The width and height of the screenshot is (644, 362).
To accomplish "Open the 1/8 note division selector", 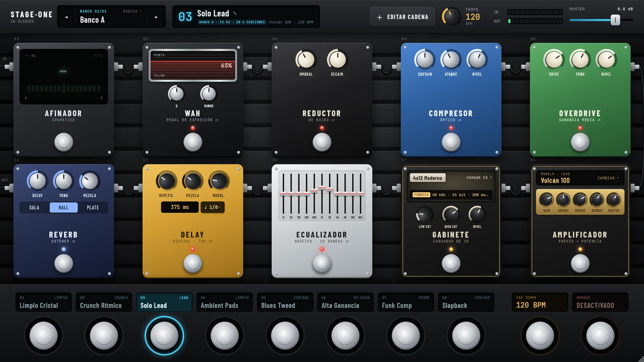I will click(x=213, y=207).
